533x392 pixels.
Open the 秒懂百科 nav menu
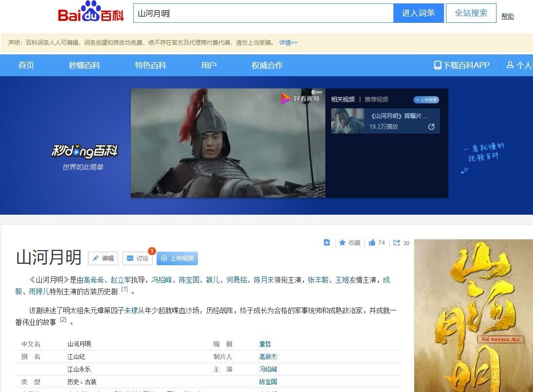(84, 65)
